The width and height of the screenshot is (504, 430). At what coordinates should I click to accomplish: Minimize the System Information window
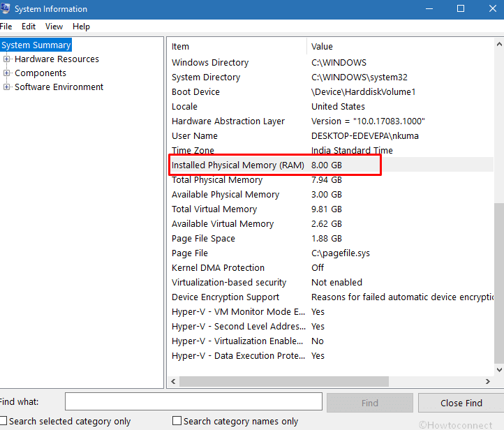click(x=429, y=8)
